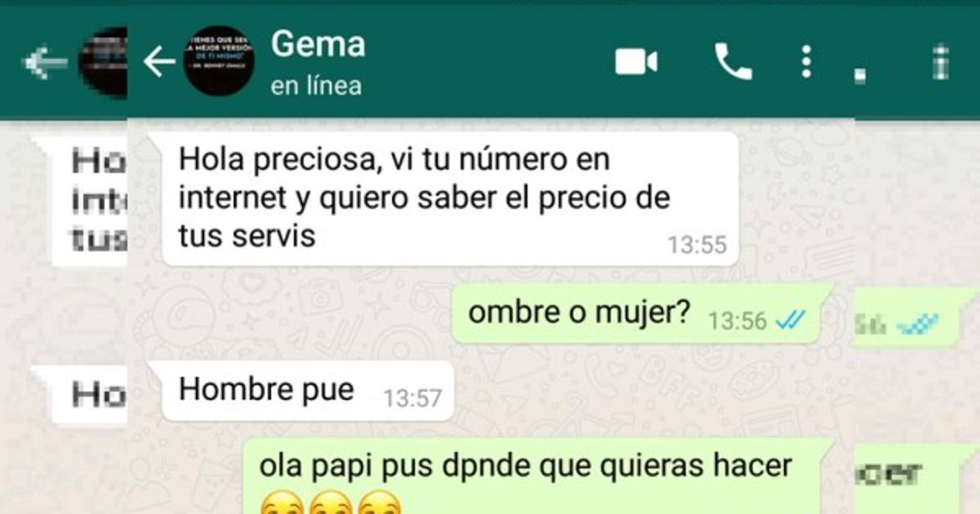Tap the 13:57 timestamp on 'Hombre pue'

click(412, 398)
